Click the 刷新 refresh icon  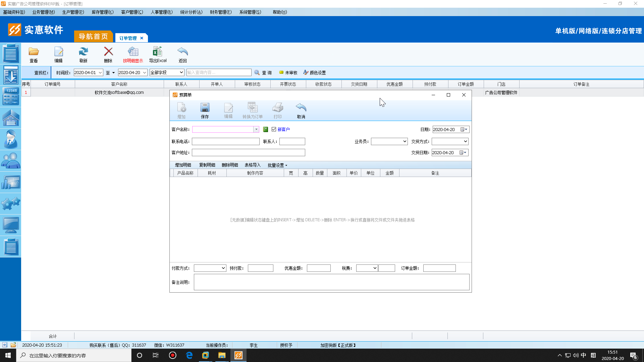(83, 52)
